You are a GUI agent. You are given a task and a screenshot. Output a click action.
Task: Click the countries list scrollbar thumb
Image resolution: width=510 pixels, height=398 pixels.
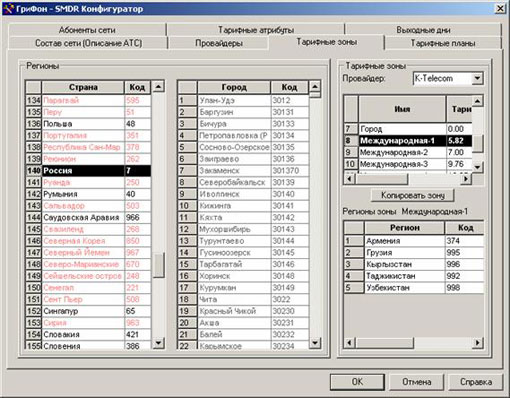click(x=158, y=265)
